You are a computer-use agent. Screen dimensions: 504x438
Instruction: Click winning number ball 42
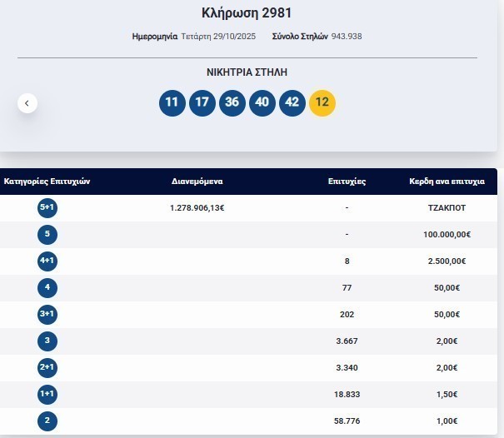coord(292,103)
